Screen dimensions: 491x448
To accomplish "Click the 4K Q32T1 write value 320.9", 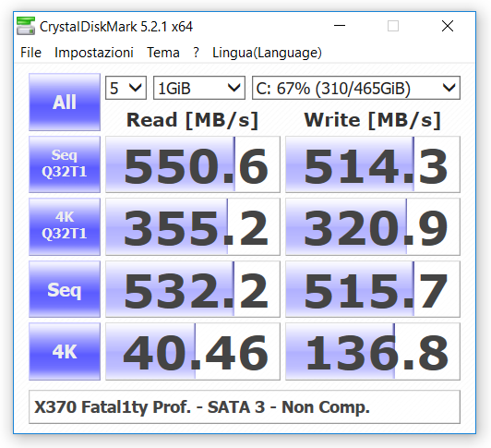I will tap(373, 226).
